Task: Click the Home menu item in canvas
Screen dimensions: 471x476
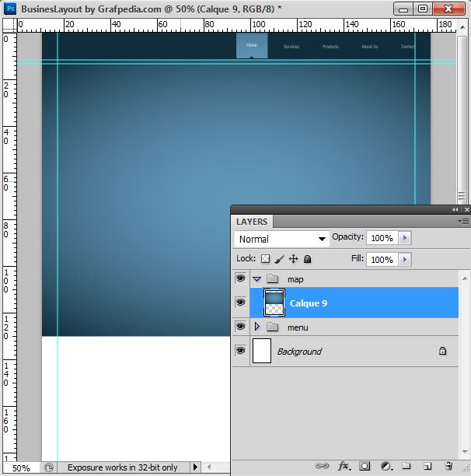Action: point(251,45)
